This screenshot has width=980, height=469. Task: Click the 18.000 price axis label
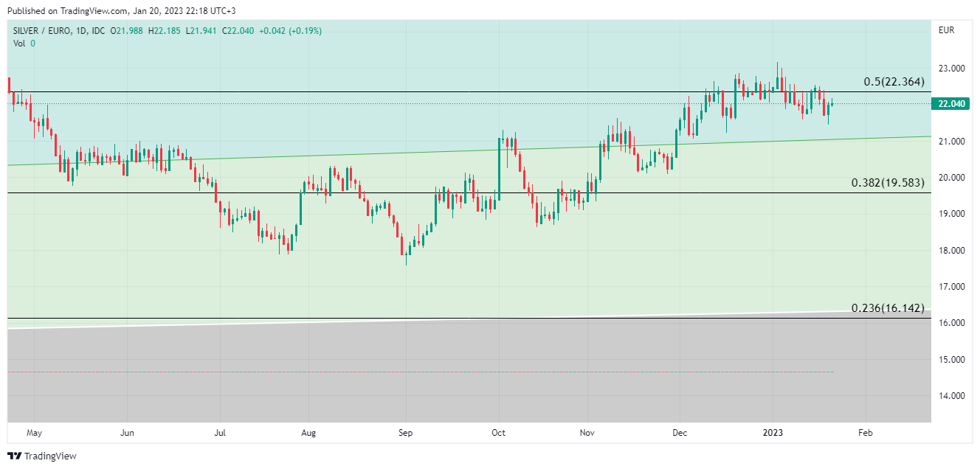pyautogui.click(x=951, y=251)
